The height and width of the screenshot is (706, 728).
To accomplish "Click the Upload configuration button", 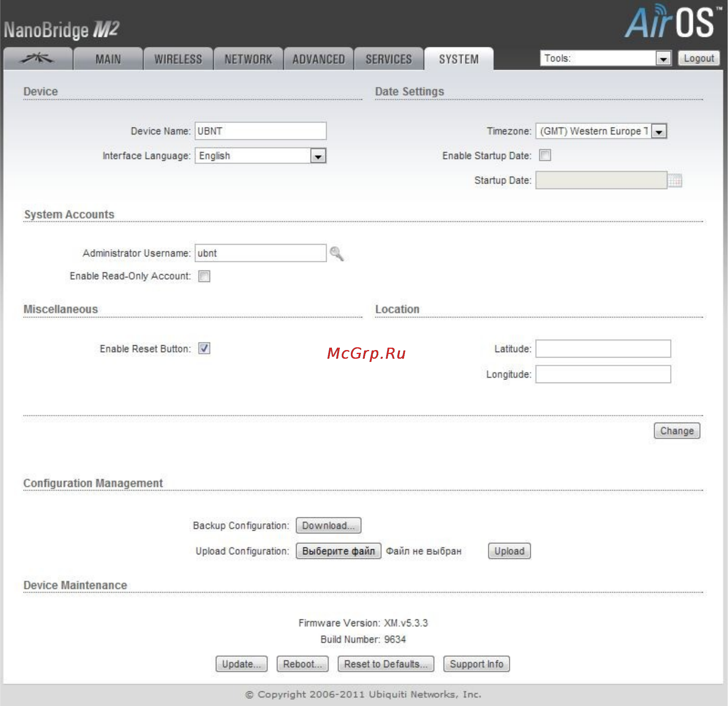I will click(509, 551).
